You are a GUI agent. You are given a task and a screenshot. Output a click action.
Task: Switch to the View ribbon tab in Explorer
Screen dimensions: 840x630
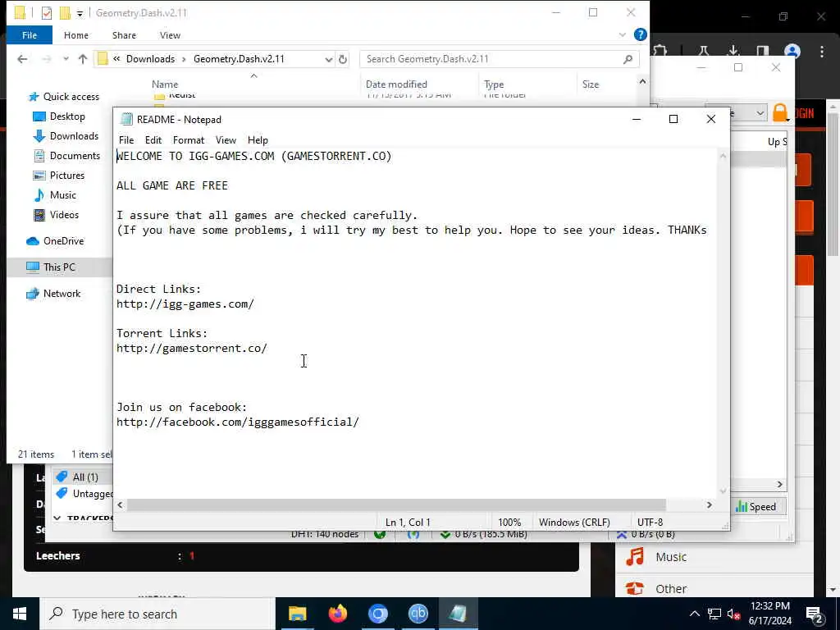[x=170, y=34]
